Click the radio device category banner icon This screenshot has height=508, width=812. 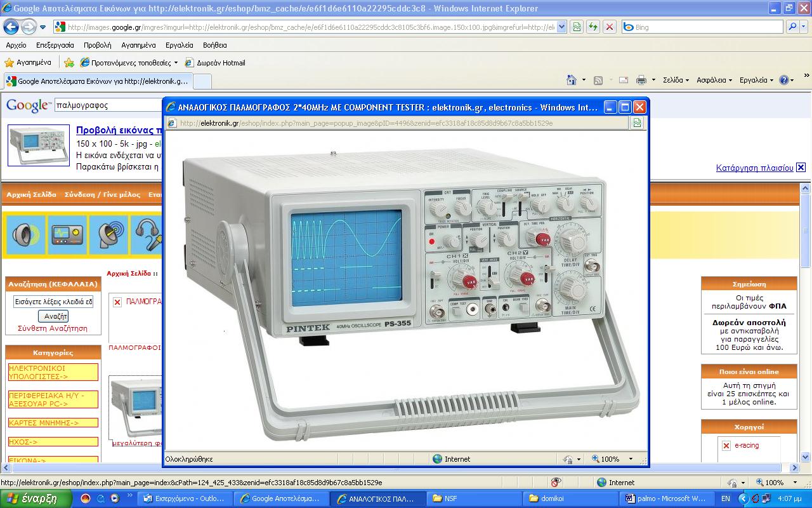67,235
